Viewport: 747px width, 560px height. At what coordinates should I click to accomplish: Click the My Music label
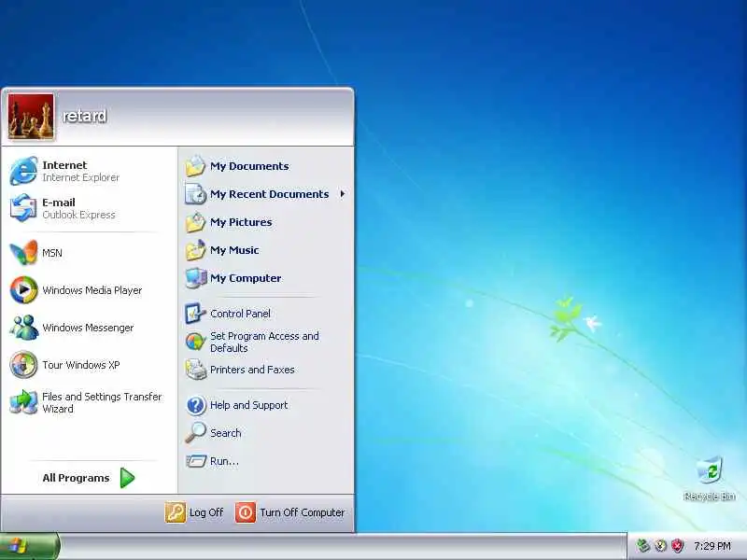click(234, 250)
